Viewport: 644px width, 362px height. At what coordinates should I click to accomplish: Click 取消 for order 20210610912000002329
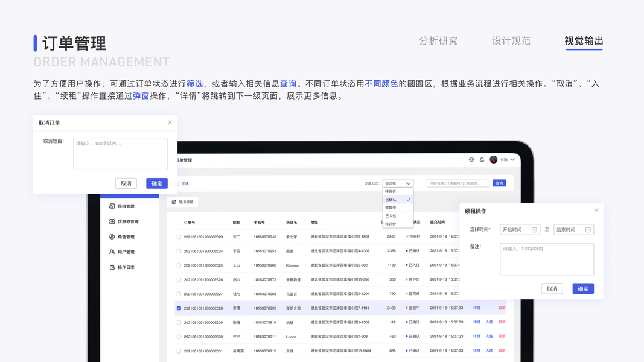point(502,322)
